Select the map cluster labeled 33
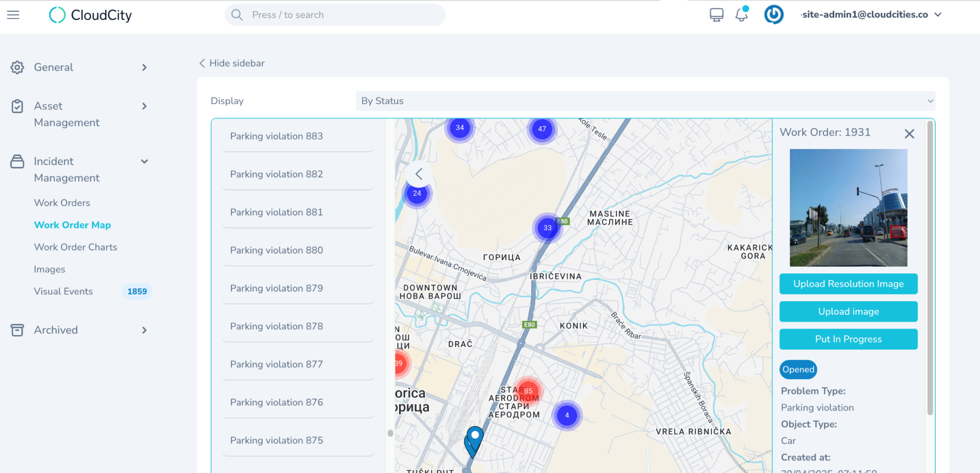980x473 pixels. (547, 228)
